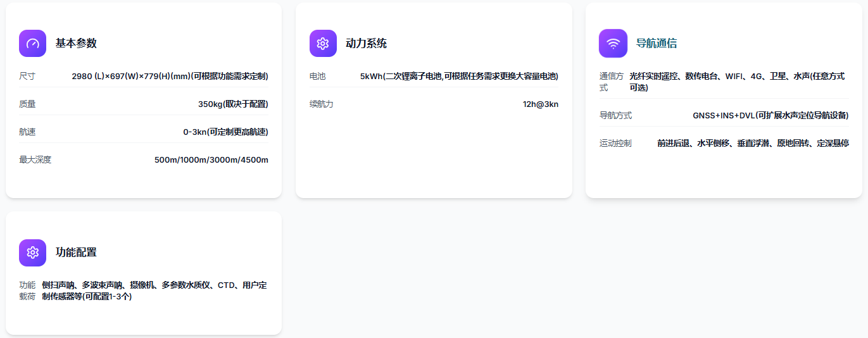The image size is (868, 338).
Task: Select the 动力系统 card title
Action: point(366,44)
